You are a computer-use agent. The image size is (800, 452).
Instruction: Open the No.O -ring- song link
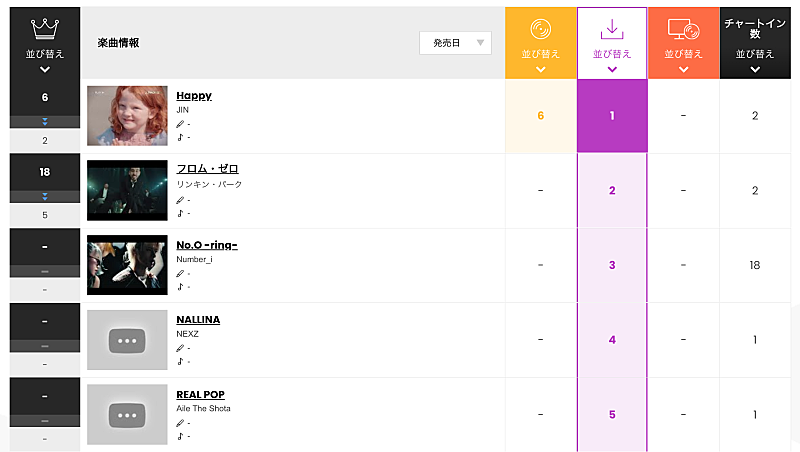pos(206,244)
